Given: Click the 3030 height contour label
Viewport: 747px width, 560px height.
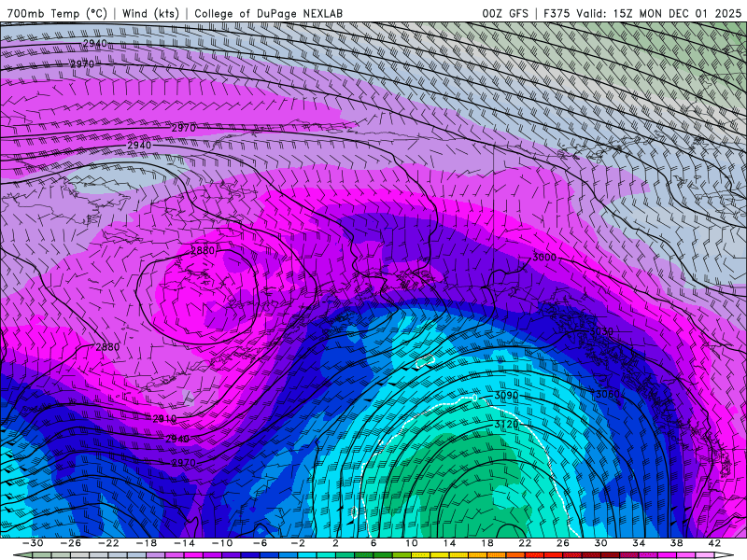Looking at the screenshot, I should (x=601, y=331).
